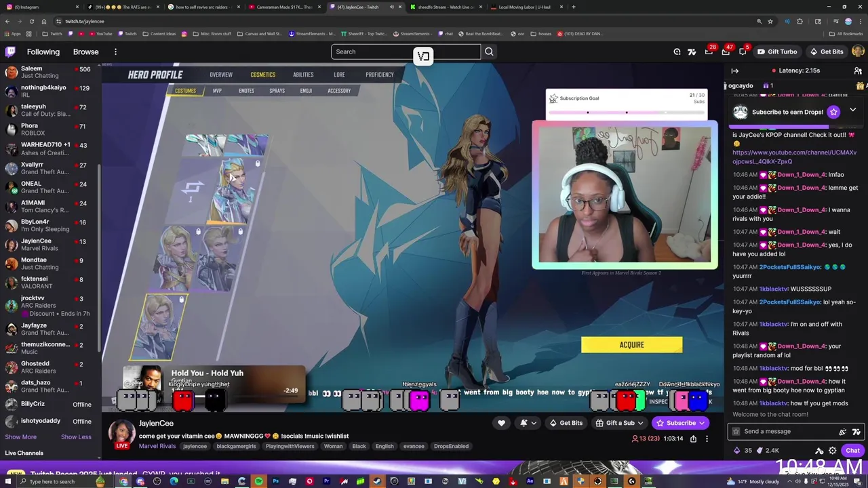Viewport: 868px width, 488px height.
Task: Click the Chat send button
Action: pyautogui.click(x=852, y=451)
